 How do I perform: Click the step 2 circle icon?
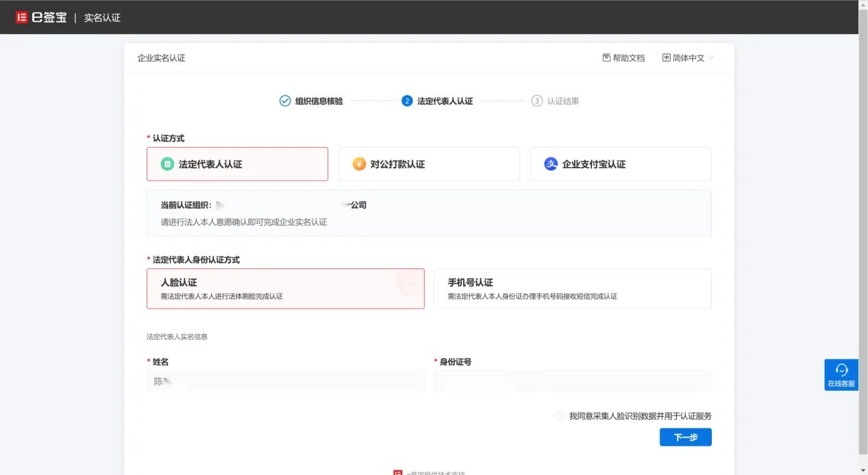(x=407, y=101)
